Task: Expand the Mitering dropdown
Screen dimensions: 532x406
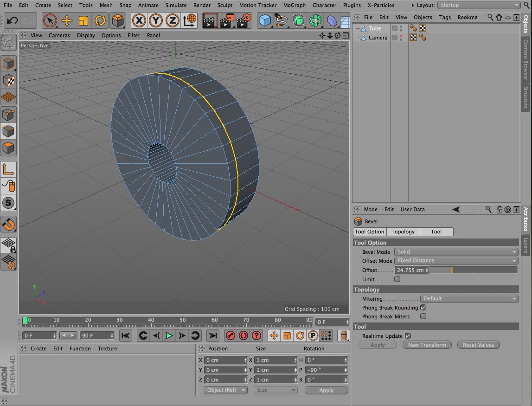Action: coord(469,299)
